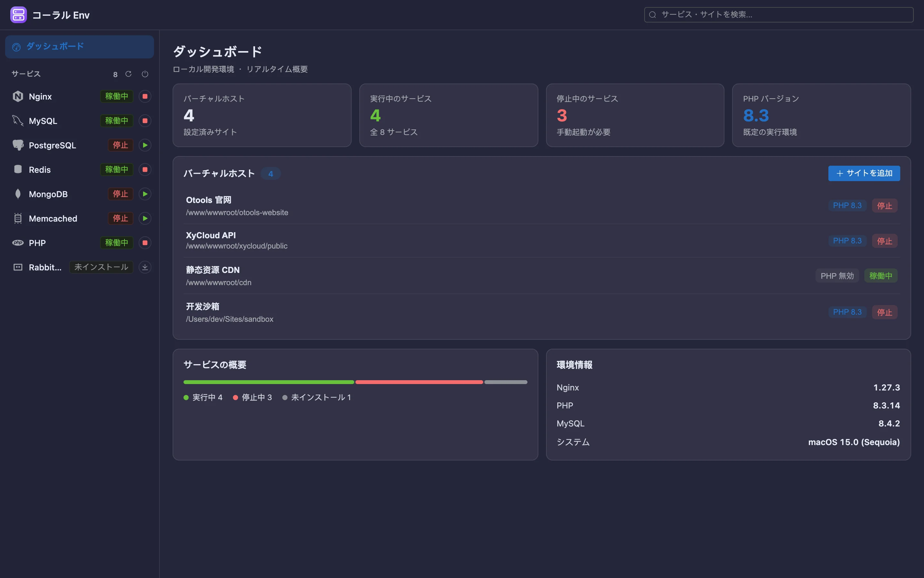Click the PHP logo icon
Image resolution: width=924 pixels, height=578 pixels.
point(18,243)
